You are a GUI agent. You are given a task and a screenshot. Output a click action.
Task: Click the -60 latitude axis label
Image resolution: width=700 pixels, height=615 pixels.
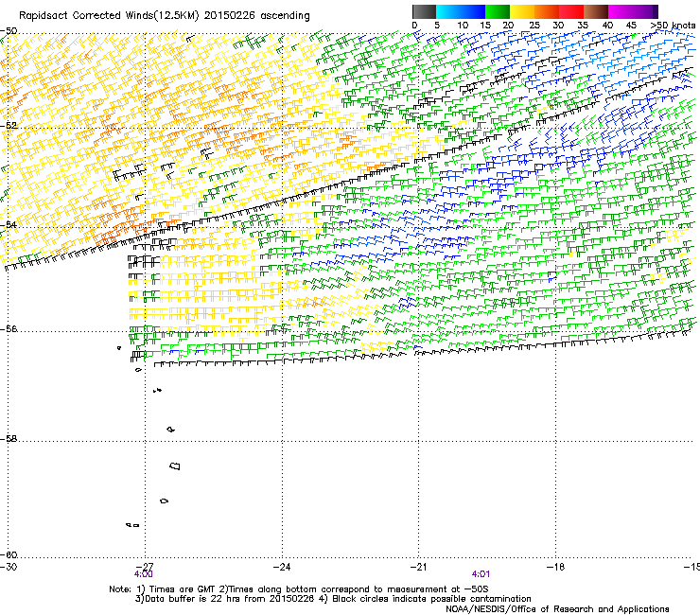click(x=9, y=555)
